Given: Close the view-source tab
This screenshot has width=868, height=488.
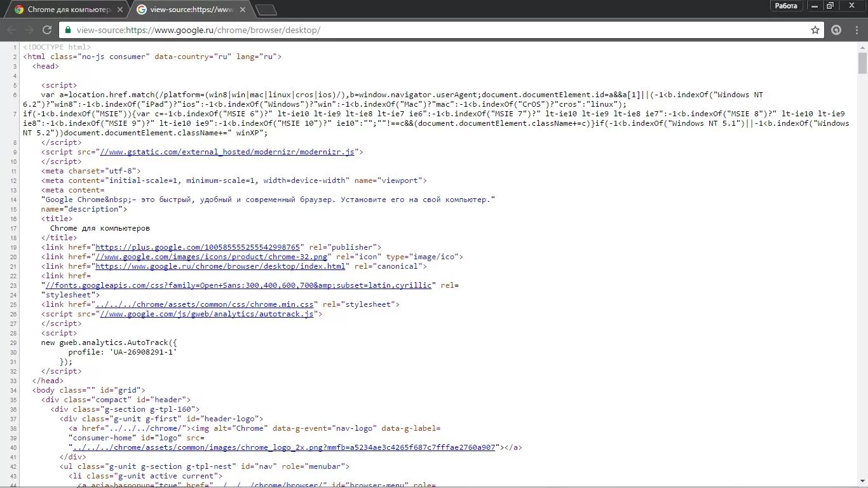Looking at the screenshot, I should point(243,10).
